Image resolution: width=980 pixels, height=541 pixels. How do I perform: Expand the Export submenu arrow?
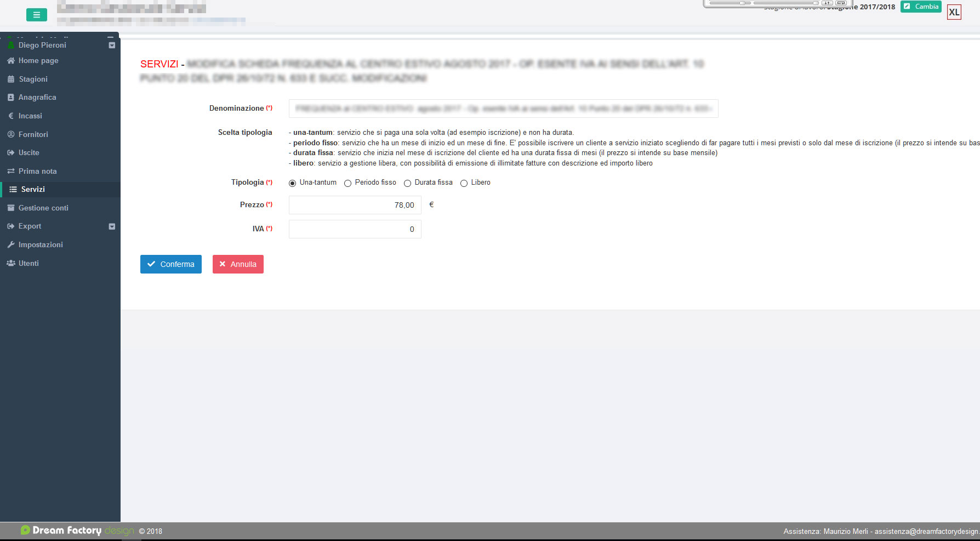point(112,226)
